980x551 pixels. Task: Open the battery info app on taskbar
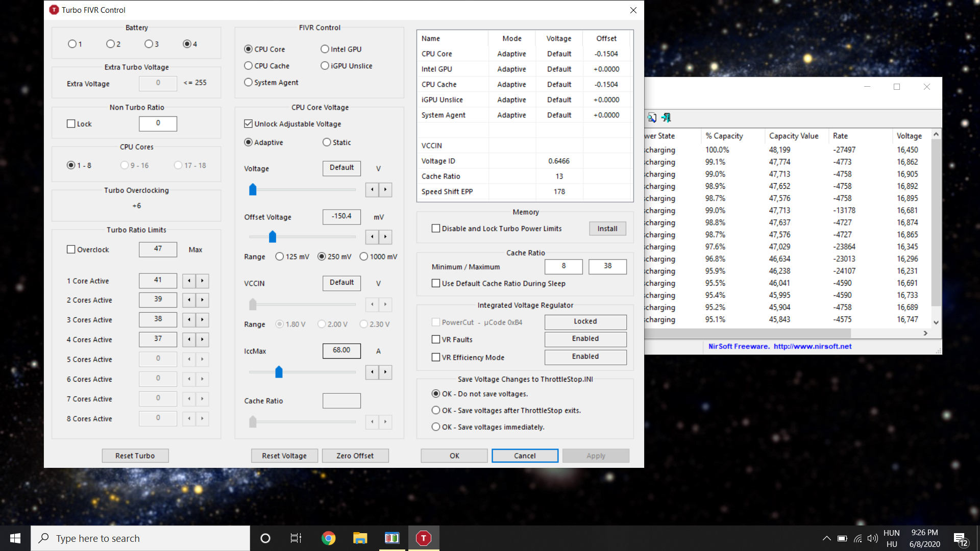(392, 538)
